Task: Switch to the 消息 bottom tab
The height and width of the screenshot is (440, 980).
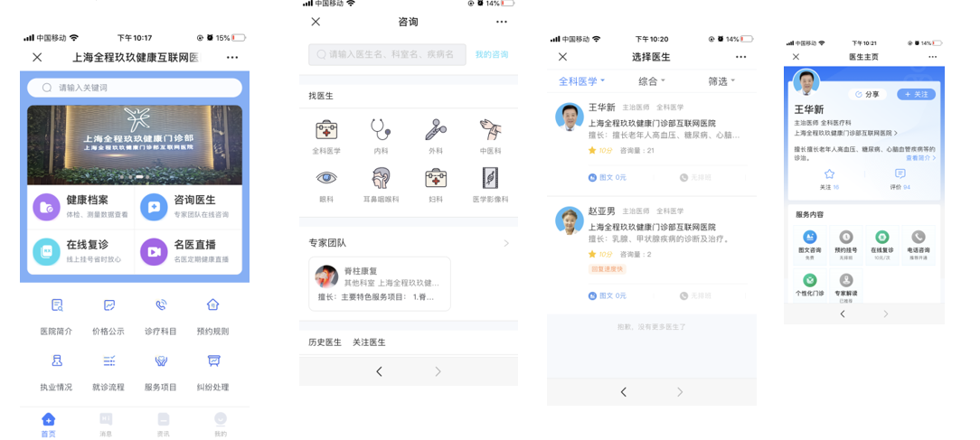Action: pos(107,425)
